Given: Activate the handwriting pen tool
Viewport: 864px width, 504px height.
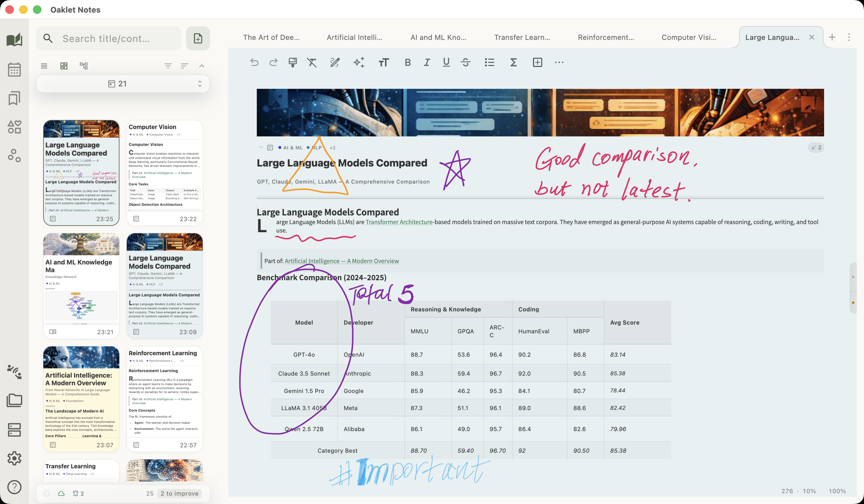Looking at the screenshot, I should (x=335, y=62).
